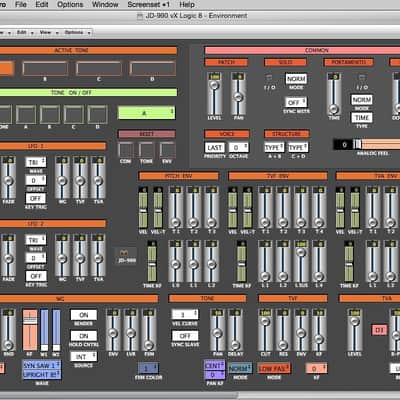The width and height of the screenshot is (400, 400).
Task: Click the TVF ENV L SUS slider
Action: (301, 261)
